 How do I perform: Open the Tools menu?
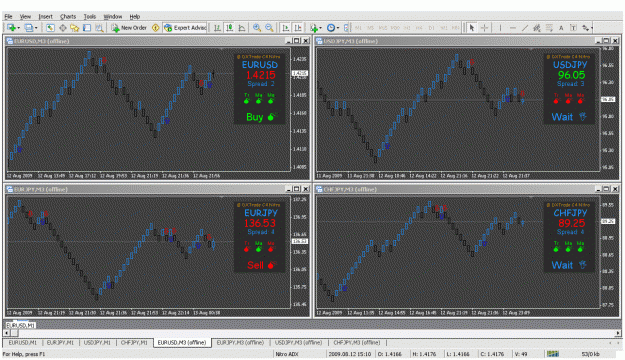[x=90, y=16]
